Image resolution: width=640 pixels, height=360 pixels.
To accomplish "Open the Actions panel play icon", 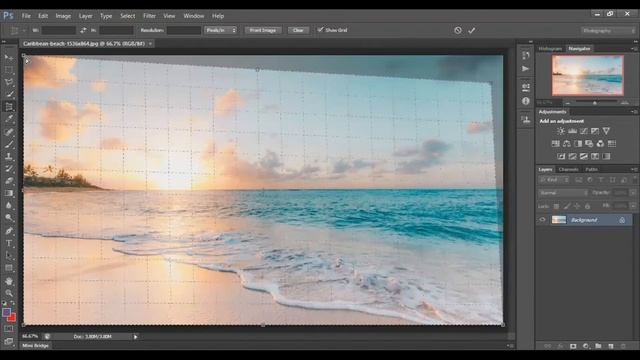I will [526, 69].
